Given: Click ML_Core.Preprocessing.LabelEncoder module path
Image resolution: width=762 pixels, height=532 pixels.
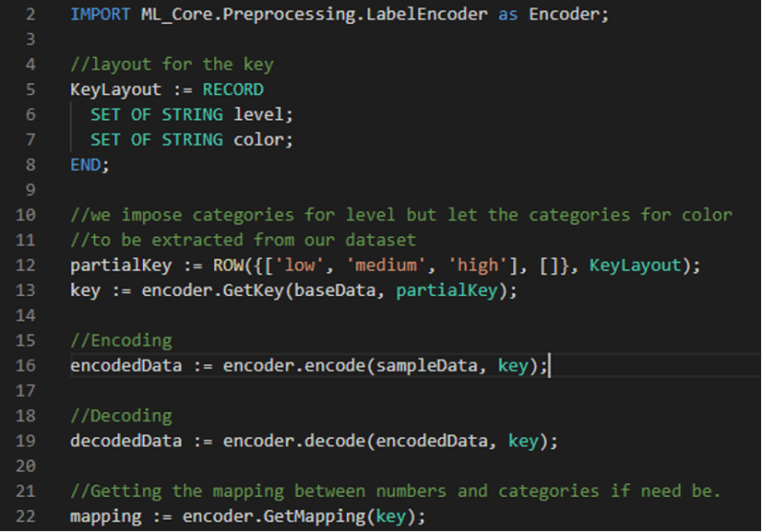Looking at the screenshot, I should [314, 14].
